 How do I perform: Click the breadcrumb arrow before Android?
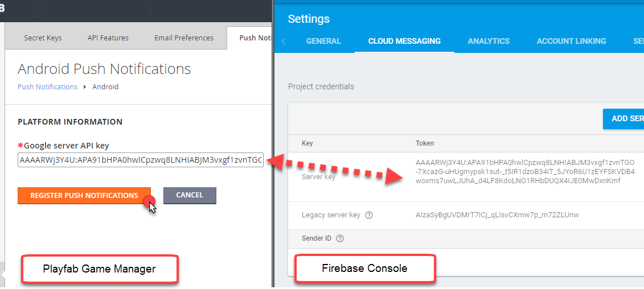point(85,86)
